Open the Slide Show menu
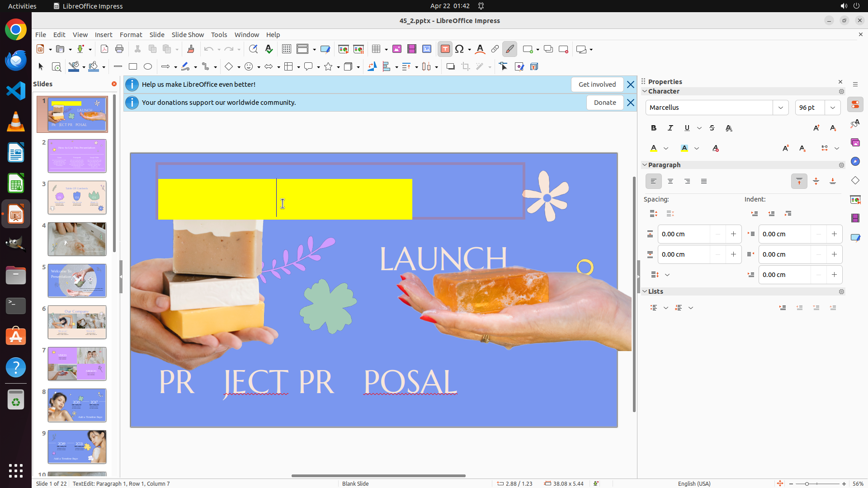 click(188, 35)
